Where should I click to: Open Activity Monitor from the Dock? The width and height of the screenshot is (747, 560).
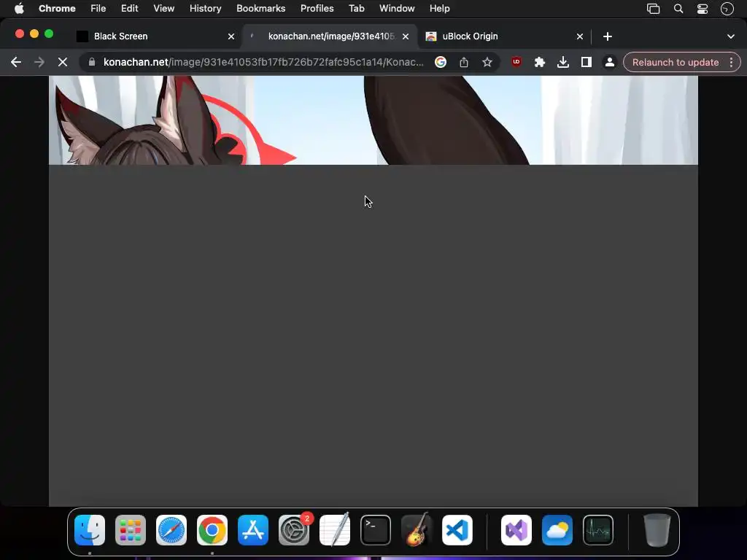[598, 530]
